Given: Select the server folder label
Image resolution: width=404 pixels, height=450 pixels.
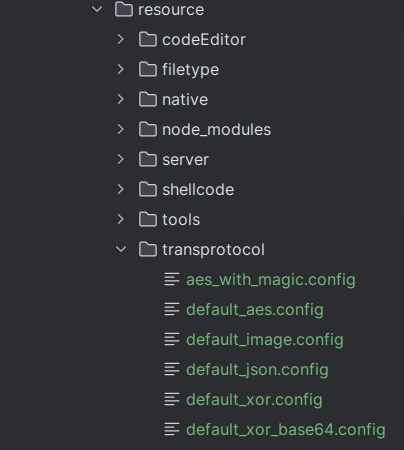Looking at the screenshot, I should (185, 160).
